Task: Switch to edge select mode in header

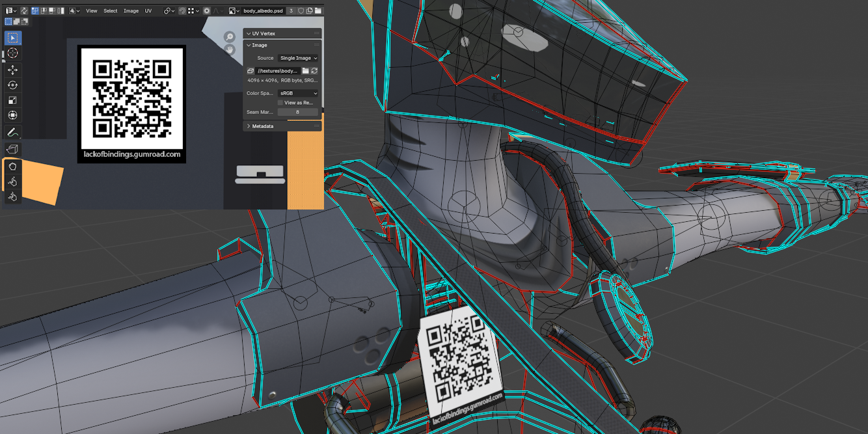Action: (x=44, y=10)
